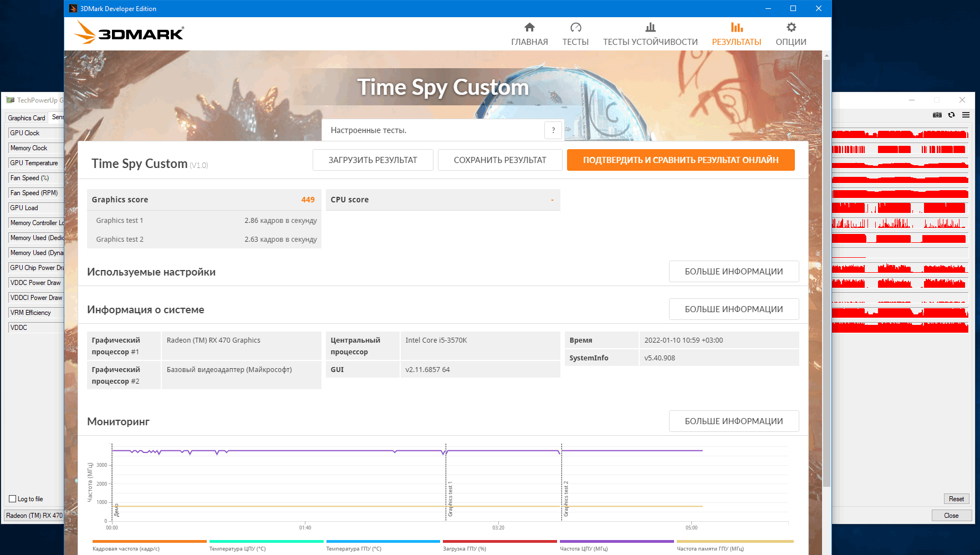Click the GPU-Z Reset button

(957, 499)
